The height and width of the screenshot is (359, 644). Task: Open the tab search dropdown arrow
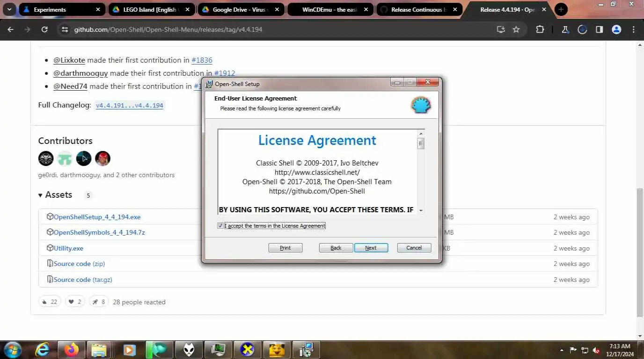[9, 9]
